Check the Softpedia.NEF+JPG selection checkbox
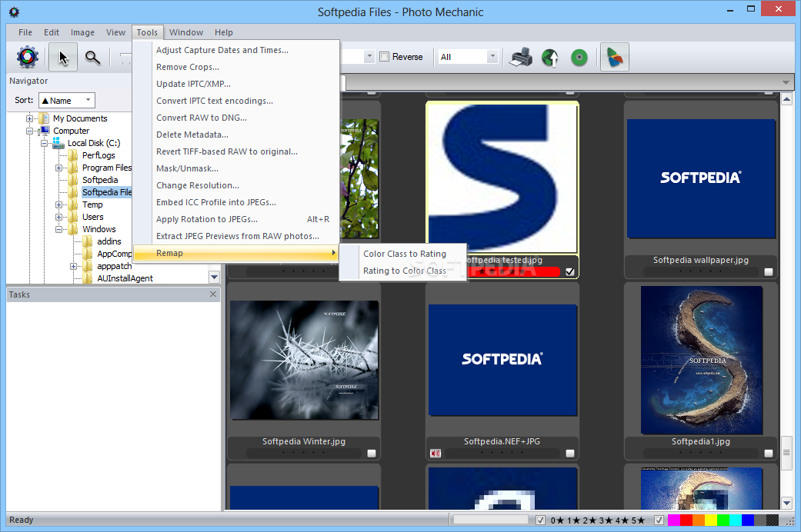801x532 pixels. tap(570, 454)
